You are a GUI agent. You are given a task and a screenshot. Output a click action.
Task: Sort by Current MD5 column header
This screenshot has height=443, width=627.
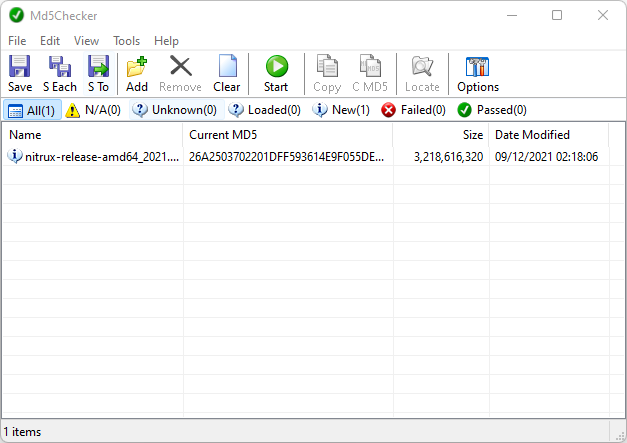coord(288,135)
